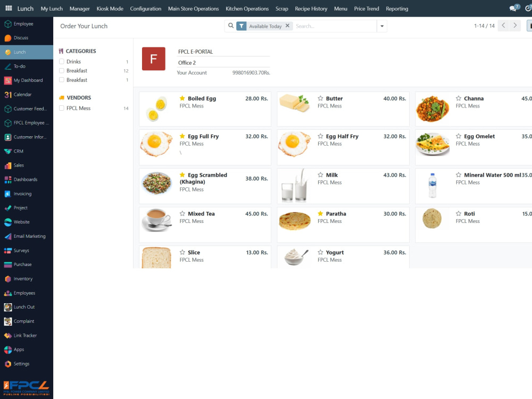This screenshot has width=532, height=399.
Task: Open the Recipe History menu
Action: 311,9
